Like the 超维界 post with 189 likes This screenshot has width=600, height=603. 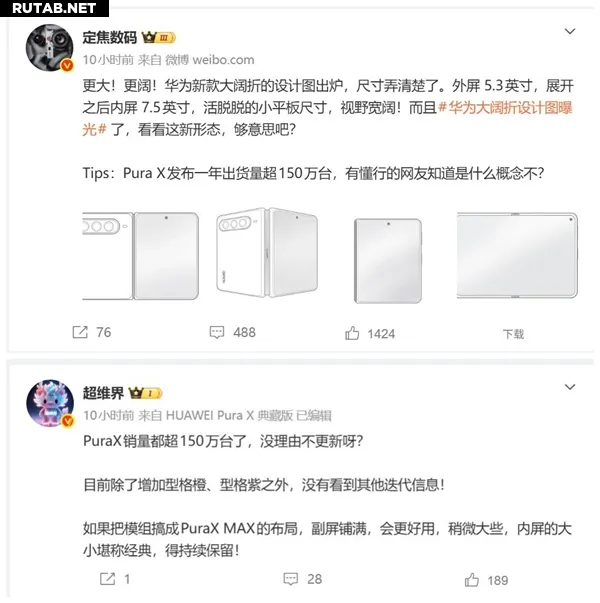tap(472, 580)
